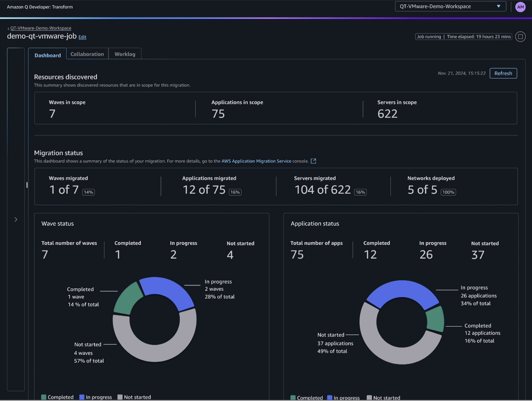Expand the collapsed left sidebar panel
This screenshot has width=532, height=401.
(x=16, y=219)
